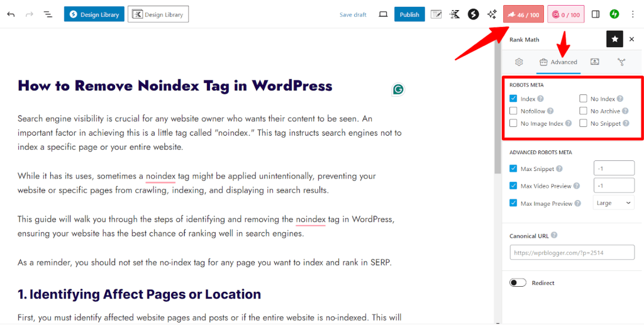
Task: Switch to the Schema tab icon
Action: point(621,62)
